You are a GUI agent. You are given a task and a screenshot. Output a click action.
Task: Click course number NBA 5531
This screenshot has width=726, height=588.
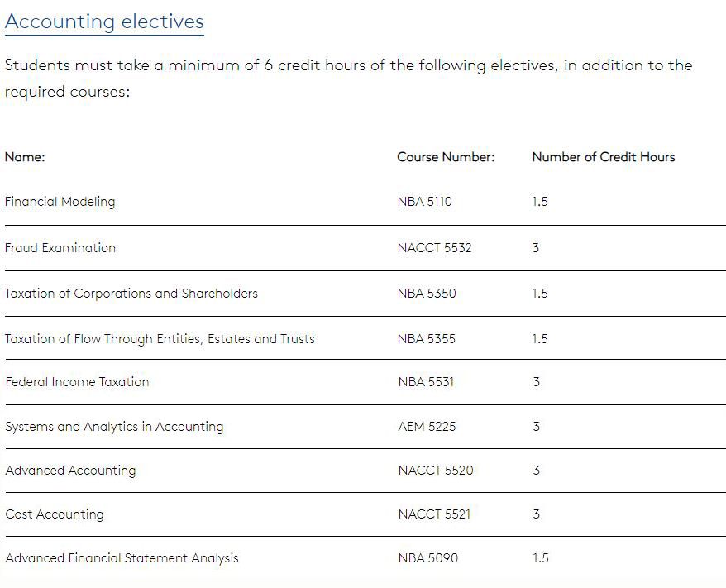(x=425, y=382)
